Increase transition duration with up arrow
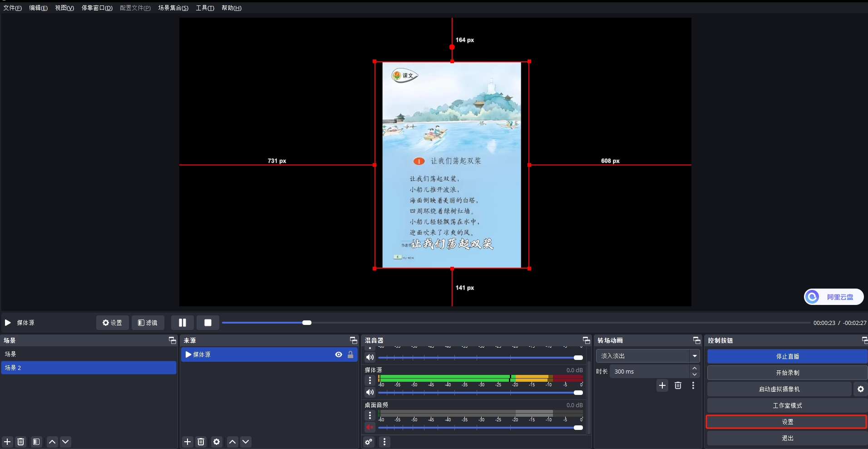The image size is (868, 449). coord(695,368)
